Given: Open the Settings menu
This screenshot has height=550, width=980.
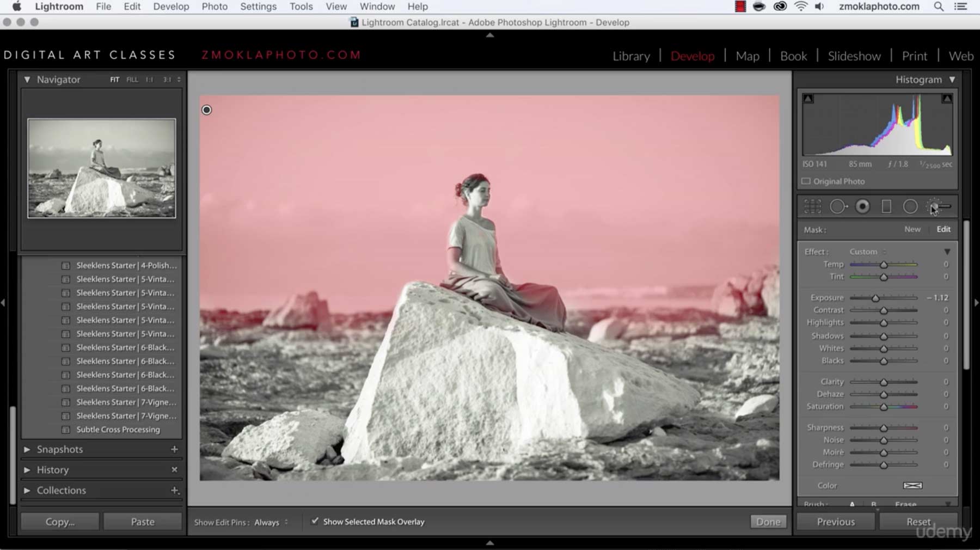Looking at the screenshot, I should [258, 7].
